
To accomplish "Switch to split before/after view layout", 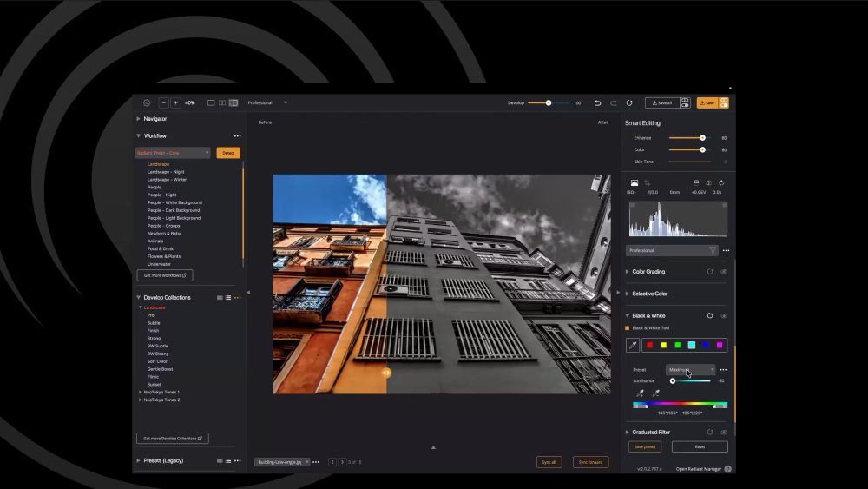I will pyautogui.click(x=222, y=103).
